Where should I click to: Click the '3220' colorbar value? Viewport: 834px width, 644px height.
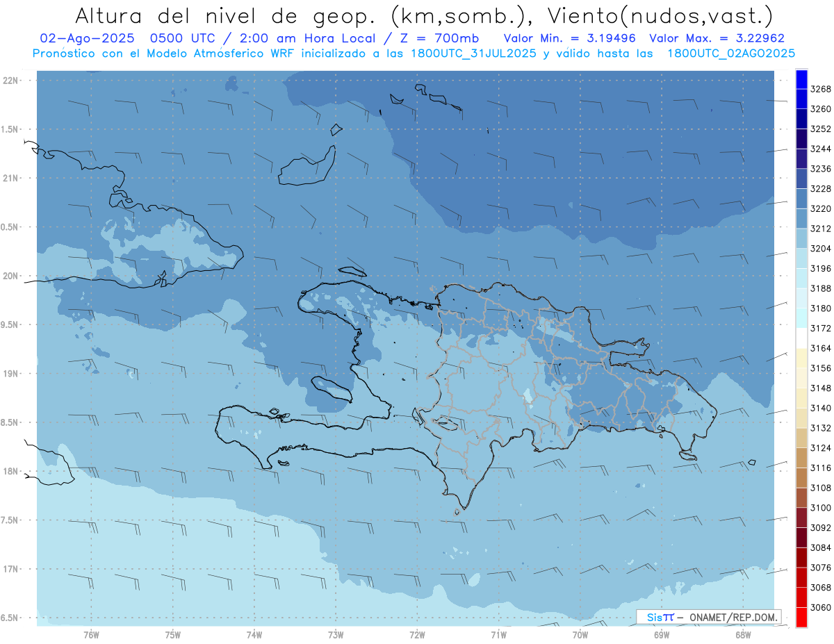click(821, 208)
